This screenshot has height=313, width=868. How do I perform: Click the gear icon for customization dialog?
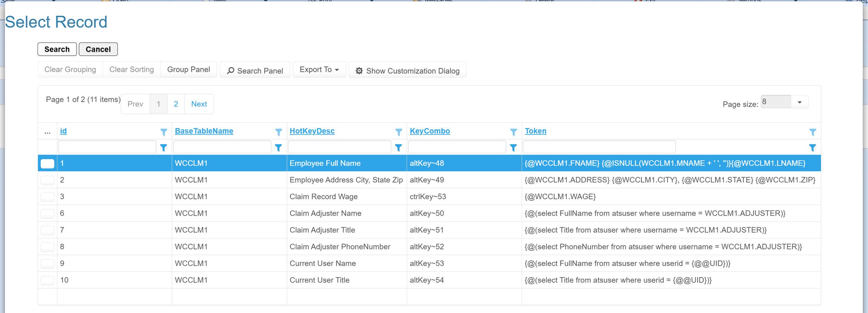(x=359, y=71)
